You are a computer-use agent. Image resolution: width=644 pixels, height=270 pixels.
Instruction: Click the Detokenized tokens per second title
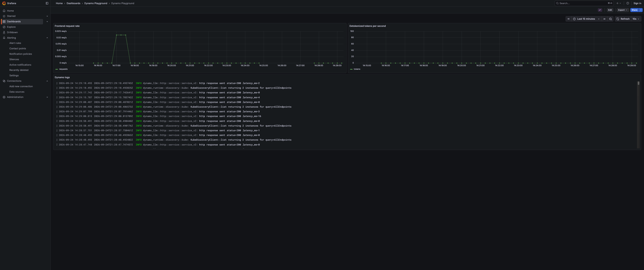pos(367,26)
